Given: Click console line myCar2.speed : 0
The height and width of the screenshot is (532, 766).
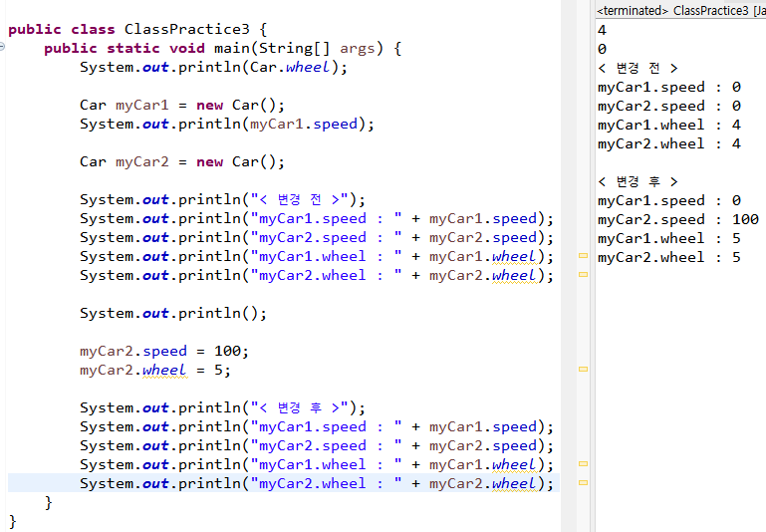Looking at the screenshot, I should [x=669, y=106].
